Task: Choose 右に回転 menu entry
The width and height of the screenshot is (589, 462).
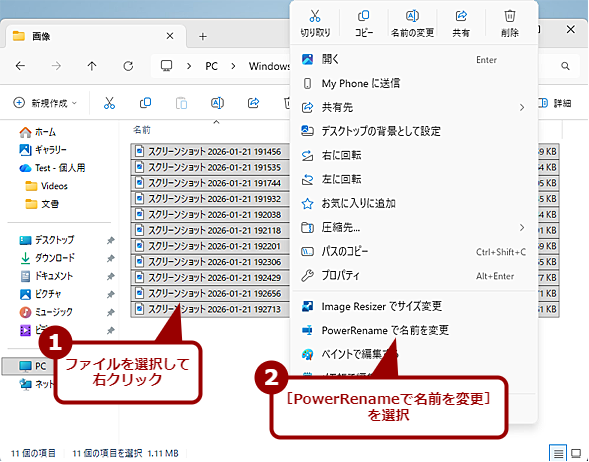Action: [414, 155]
